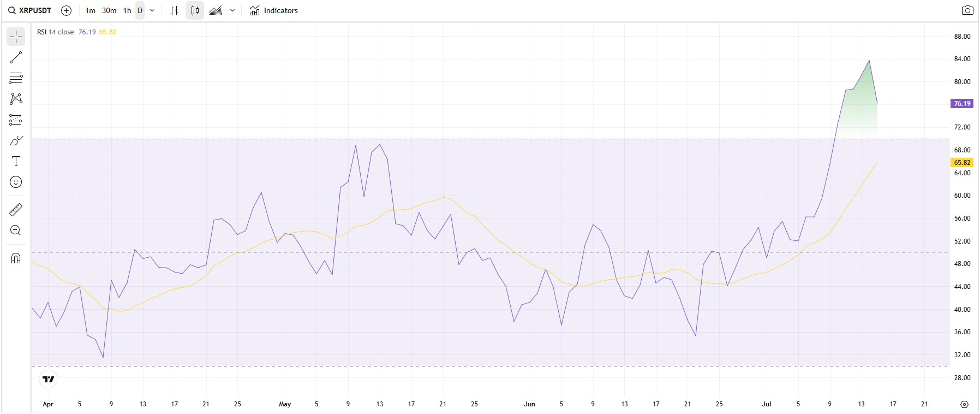Select the bars chart style icon
The height and width of the screenshot is (414, 980).
point(175,10)
